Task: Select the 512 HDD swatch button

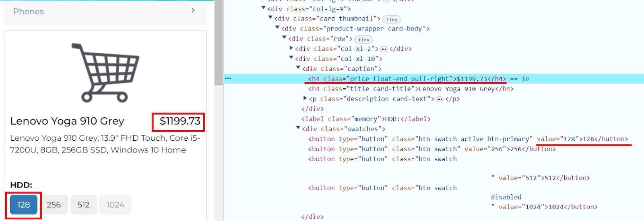Action: (x=84, y=205)
